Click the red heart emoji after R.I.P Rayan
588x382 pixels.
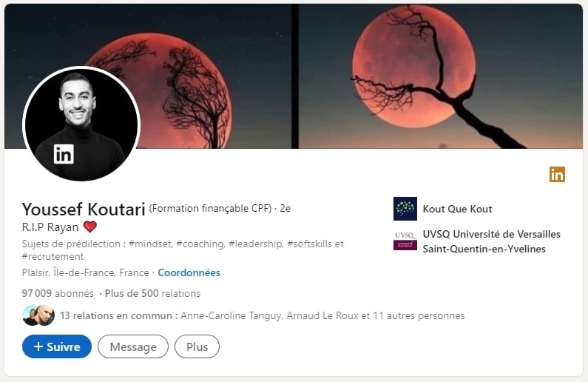click(x=90, y=227)
